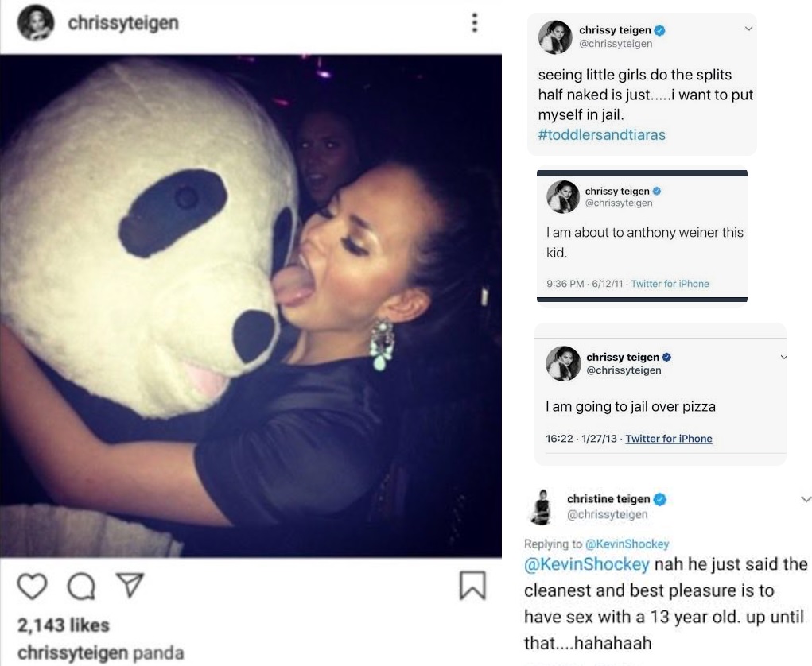Click the avatar on the pizza tweet

(563, 363)
